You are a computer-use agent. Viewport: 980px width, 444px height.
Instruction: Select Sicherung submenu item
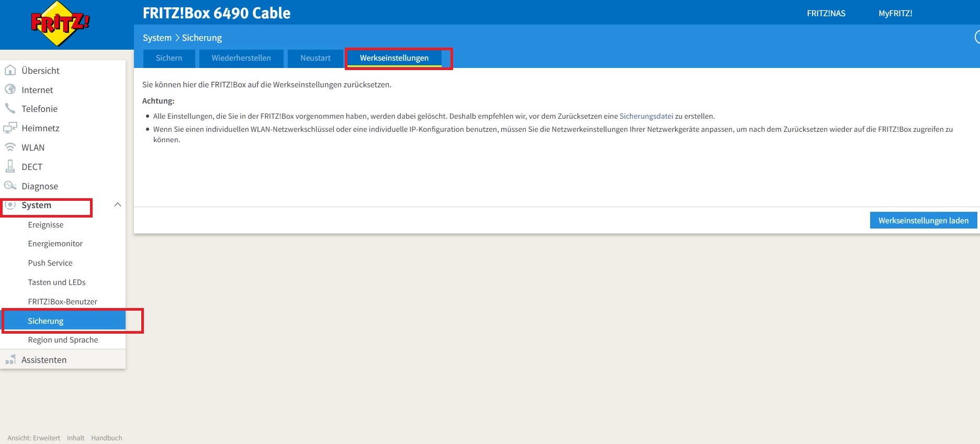(63, 321)
